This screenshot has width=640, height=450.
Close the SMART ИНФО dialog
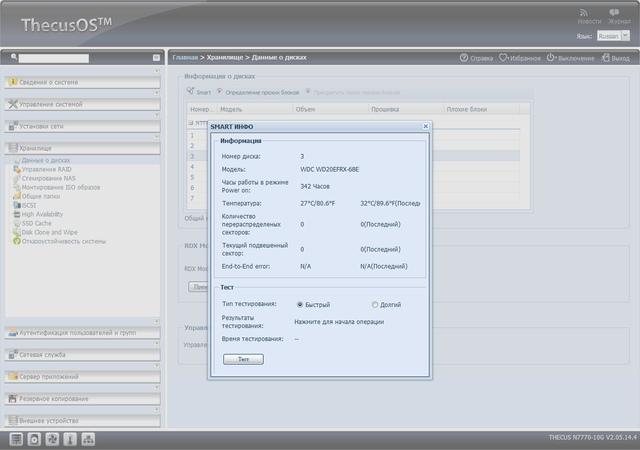pos(425,126)
